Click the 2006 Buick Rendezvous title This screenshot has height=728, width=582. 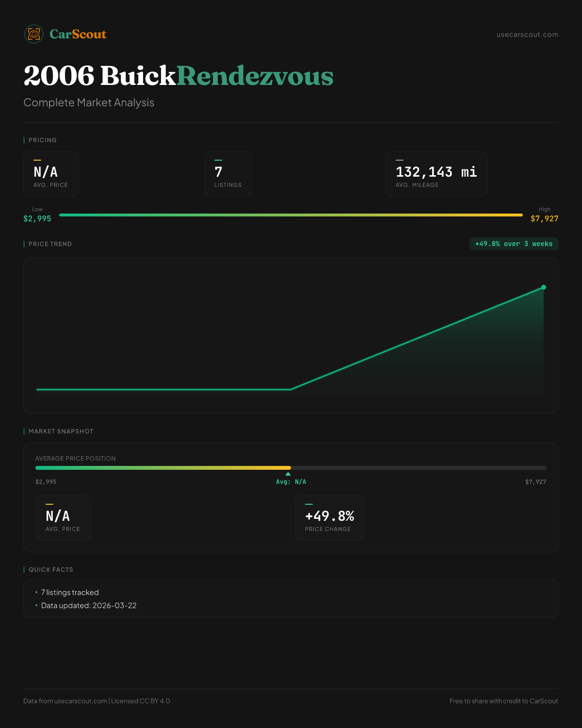(x=178, y=76)
